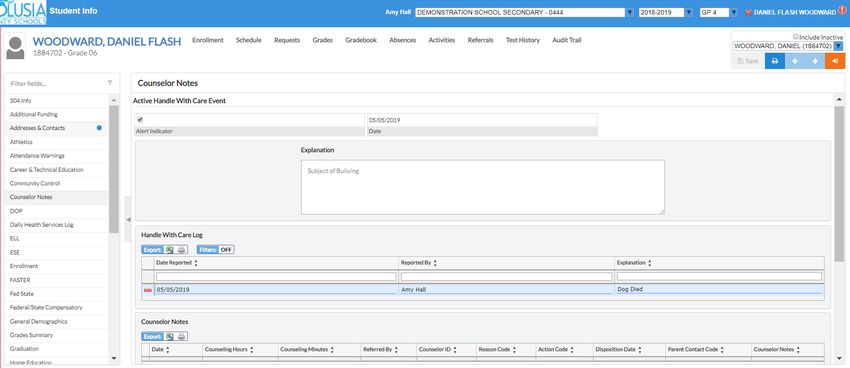The height and width of the screenshot is (368, 850).
Task: Select General Demographics in sidebar
Action: tap(56, 321)
